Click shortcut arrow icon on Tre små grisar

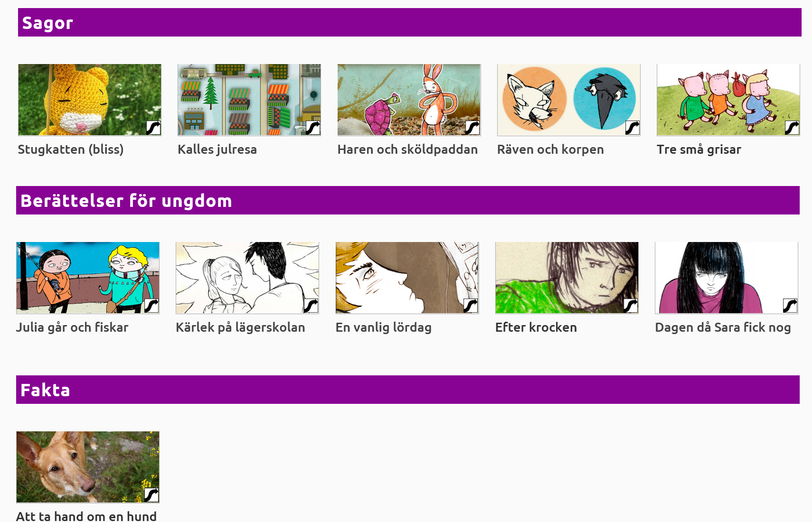792,128
